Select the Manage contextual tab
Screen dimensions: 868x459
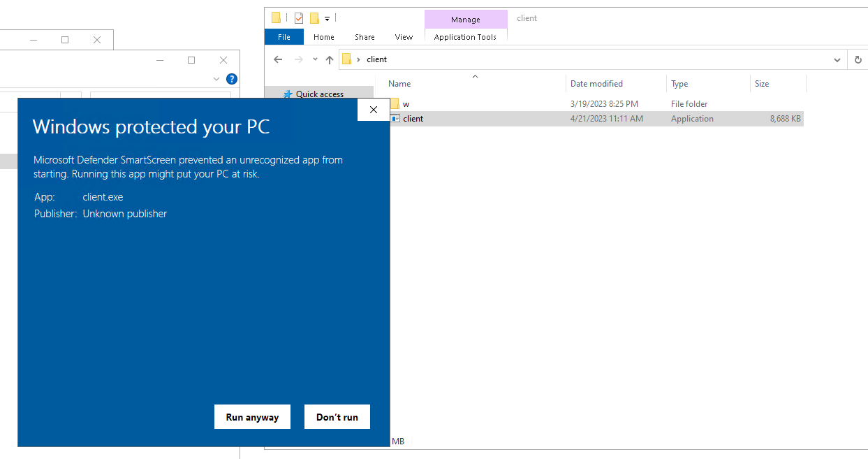(466, 20)
